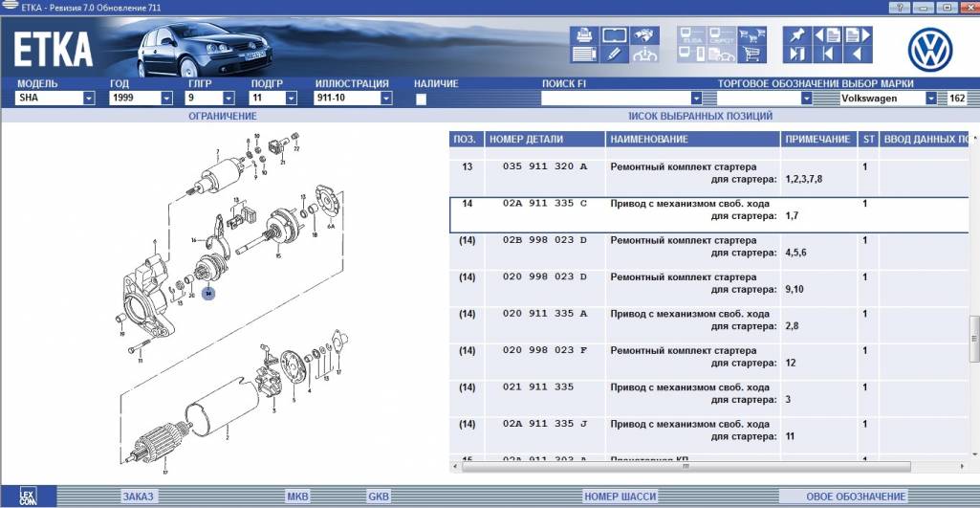Expand the МОДЕЛЬ dropdown showing SHA
Viewport: 980px width, 508px height.
click(88, 99)
